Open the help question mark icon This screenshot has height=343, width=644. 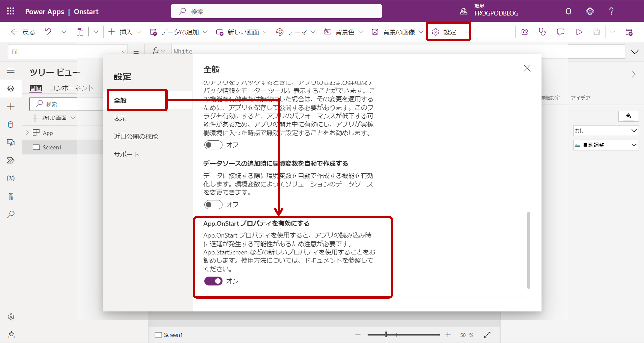[x=611, y=11]
